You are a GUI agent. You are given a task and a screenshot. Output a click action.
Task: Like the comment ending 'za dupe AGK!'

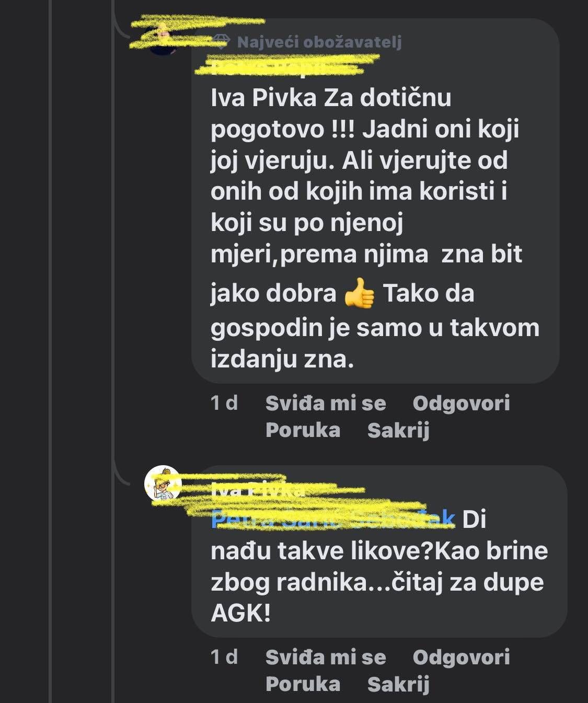click(325, 657)
